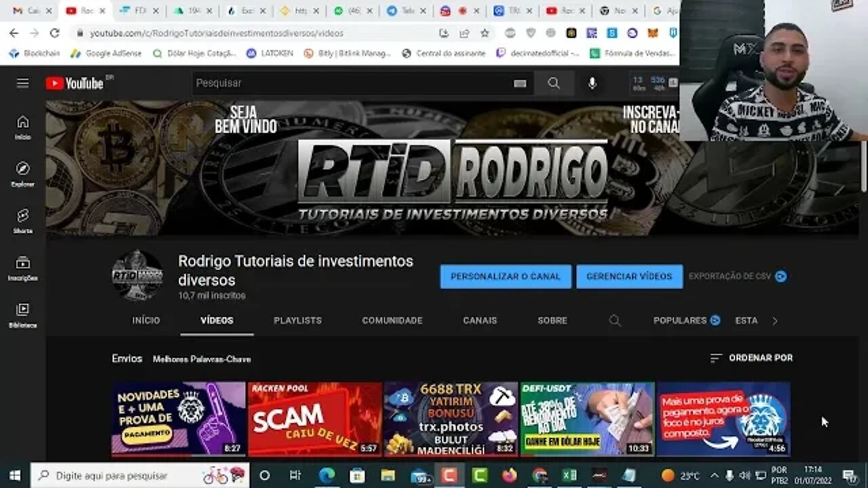Open Excel from the taskbar

(x=570, y=475)
